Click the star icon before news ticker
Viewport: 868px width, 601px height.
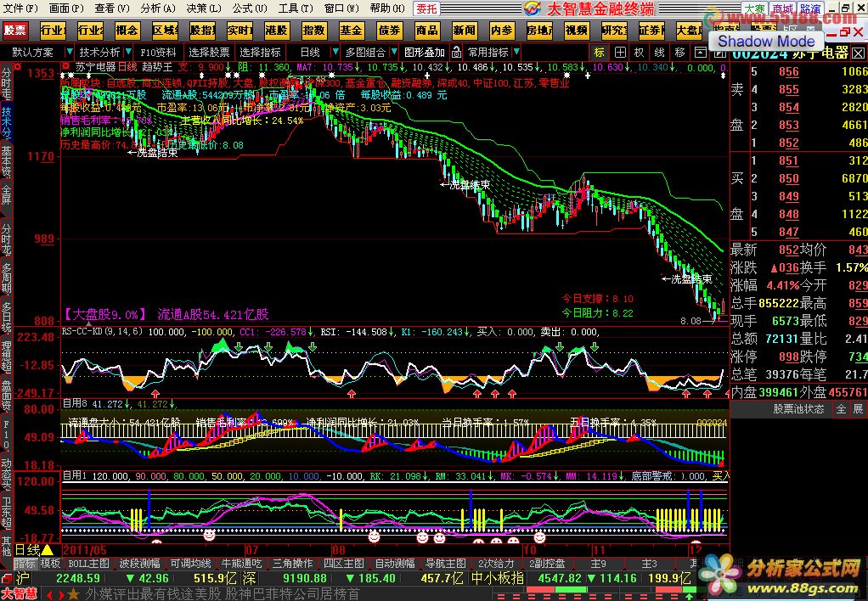[x=74, y=594]
